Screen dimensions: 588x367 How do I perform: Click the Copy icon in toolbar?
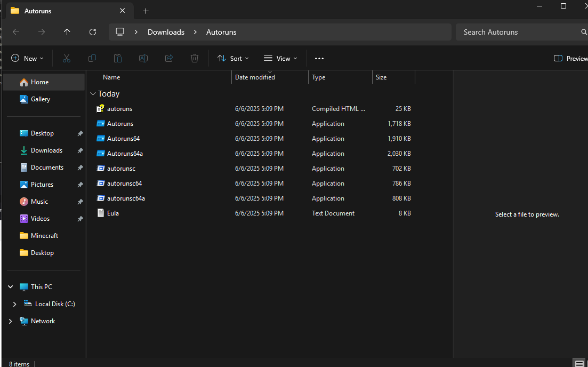tap(92, 58)
